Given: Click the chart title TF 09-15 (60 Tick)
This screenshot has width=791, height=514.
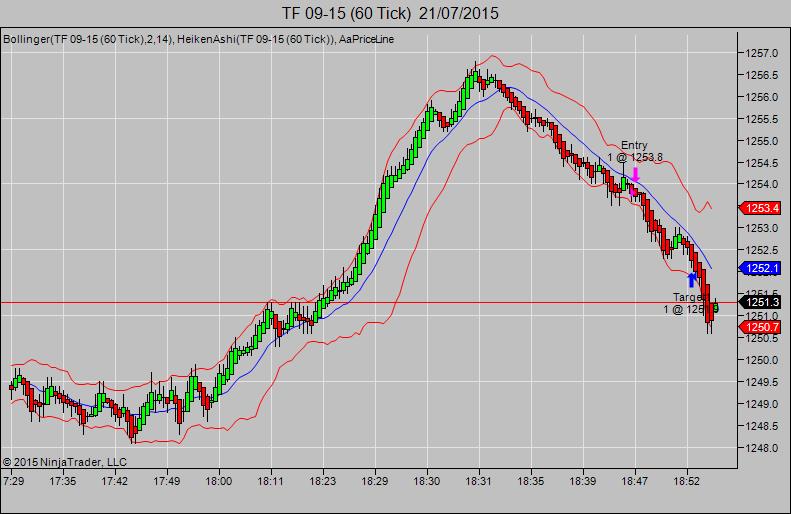Looking at the screenshot, I should point(346,13).
